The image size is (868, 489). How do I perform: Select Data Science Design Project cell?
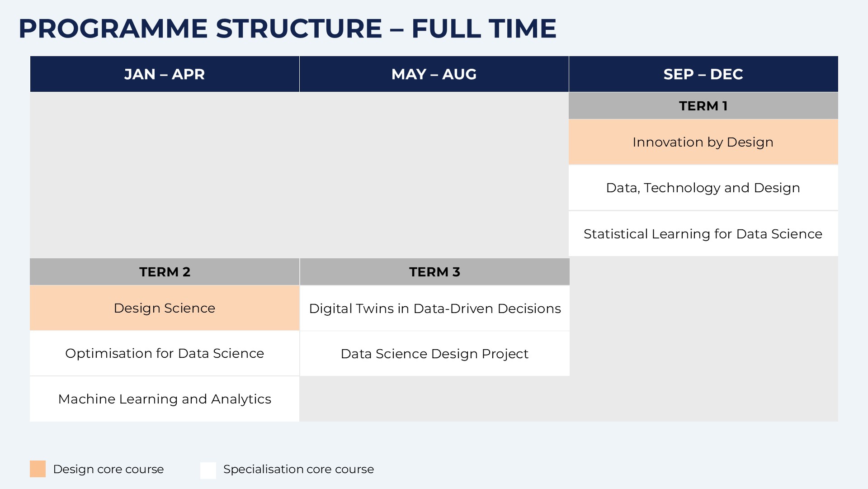click(434, 354)
